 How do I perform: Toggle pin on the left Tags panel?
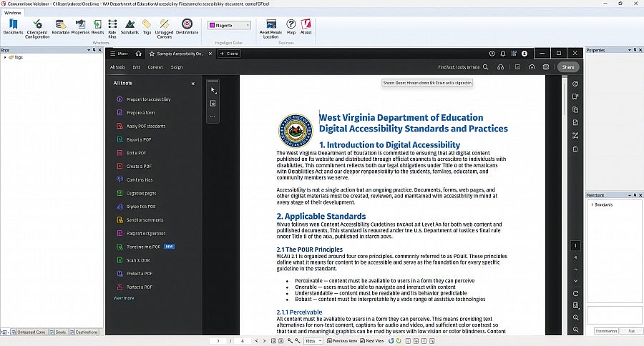click(94, 50)
